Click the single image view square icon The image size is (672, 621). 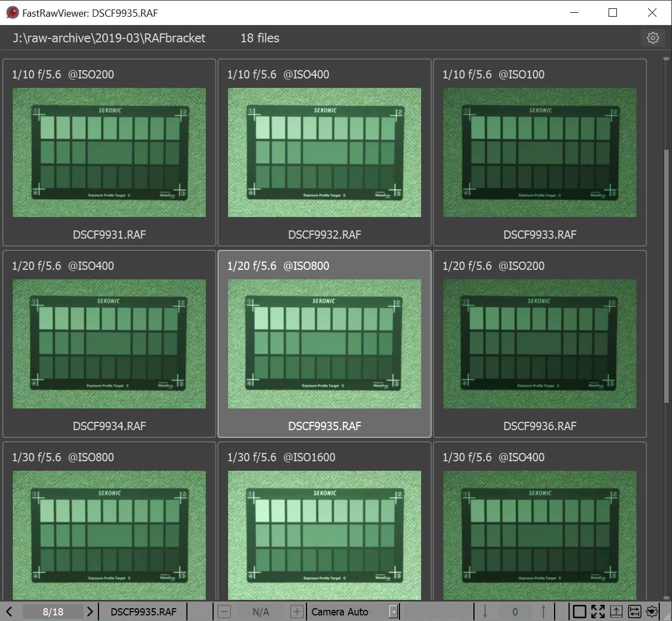[x=579, y=612]
